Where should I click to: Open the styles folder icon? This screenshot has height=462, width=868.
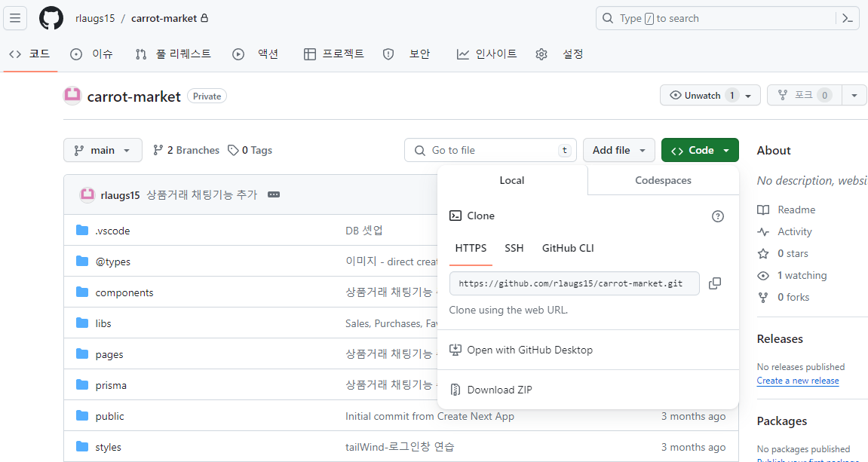(x=82, y=446)
